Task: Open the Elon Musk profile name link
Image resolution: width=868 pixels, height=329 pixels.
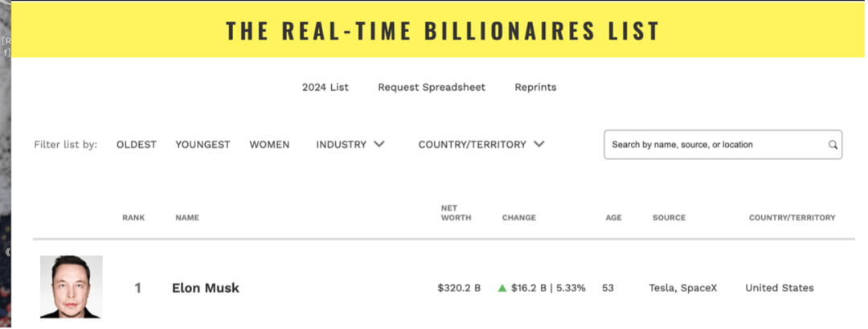Action: (x=206, y=288)
